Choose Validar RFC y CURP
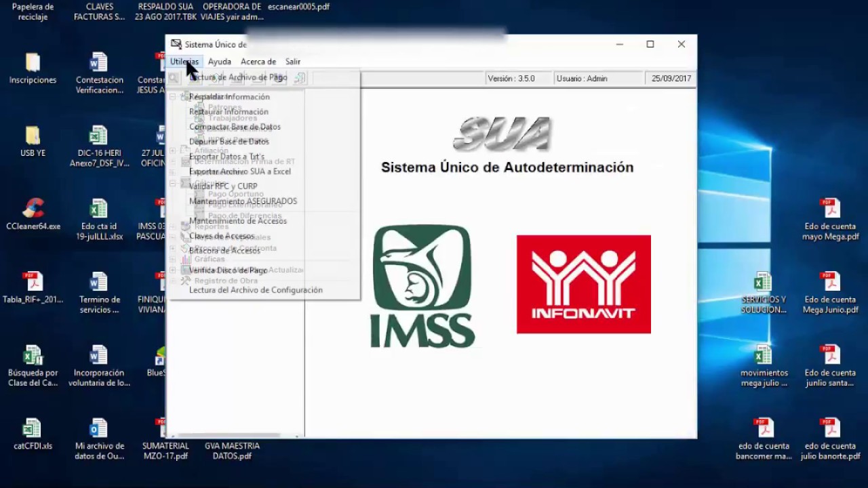868x488 pixels. (223, 186)
